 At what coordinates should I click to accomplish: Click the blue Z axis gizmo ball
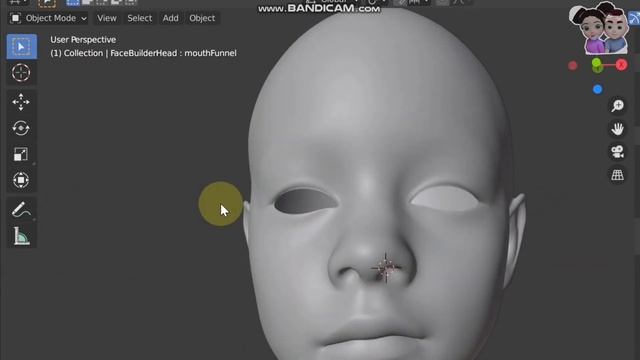[x=598, y=89]
